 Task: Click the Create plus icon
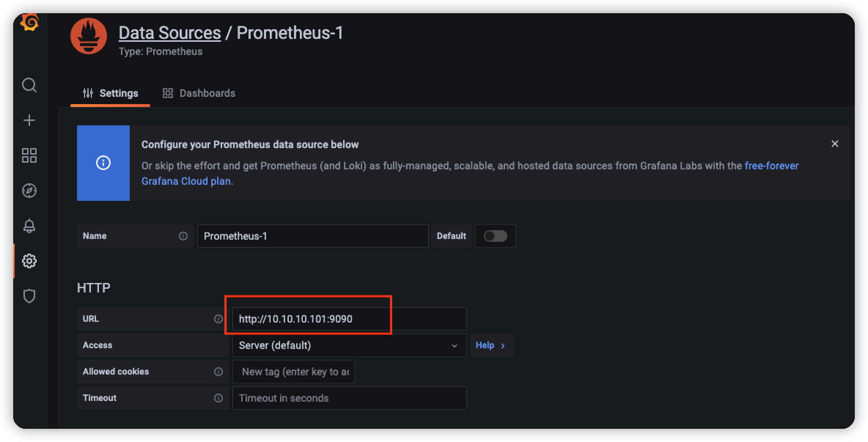(29, 120)
